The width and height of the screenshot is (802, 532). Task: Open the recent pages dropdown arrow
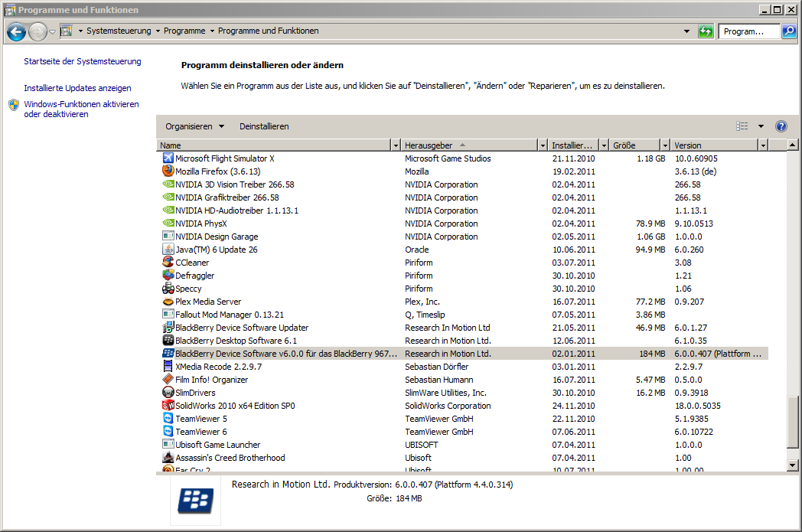[52, 31]
